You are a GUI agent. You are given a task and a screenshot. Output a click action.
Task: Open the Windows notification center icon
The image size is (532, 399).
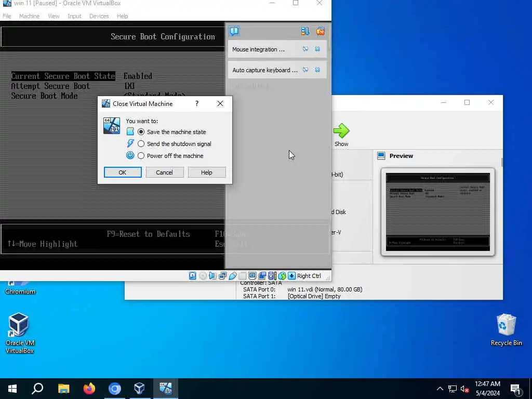pos(515,389)
